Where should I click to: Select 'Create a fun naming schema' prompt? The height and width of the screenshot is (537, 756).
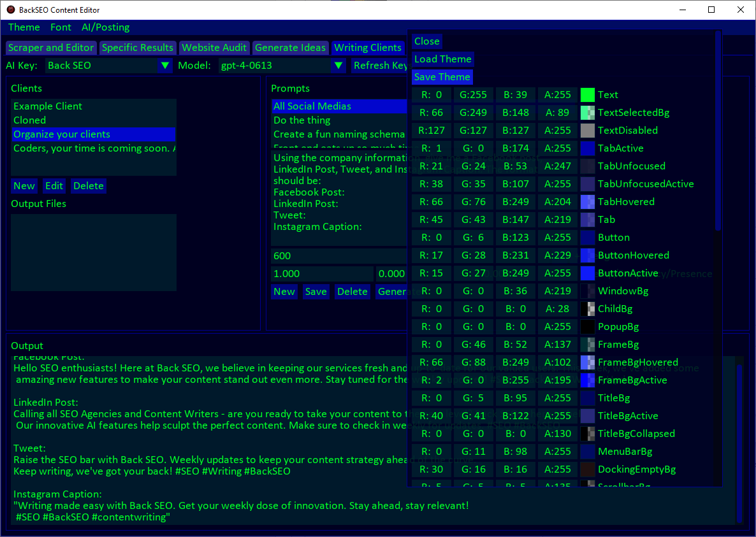tap(339, 134)
